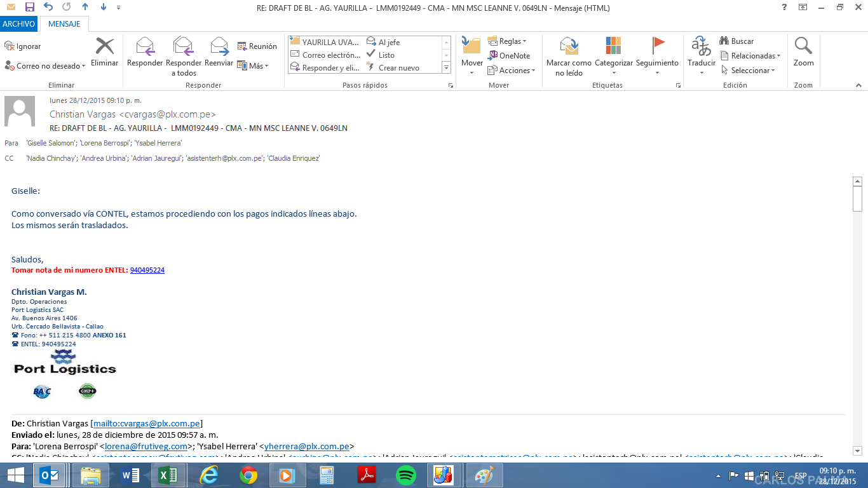Click the message body vertical scrollbar
The width and height of the screenshot is (868, 488).
[857, 318]
